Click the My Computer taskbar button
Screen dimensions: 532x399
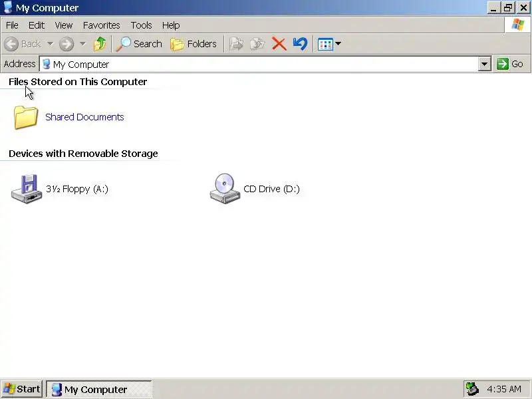(99, 389)
